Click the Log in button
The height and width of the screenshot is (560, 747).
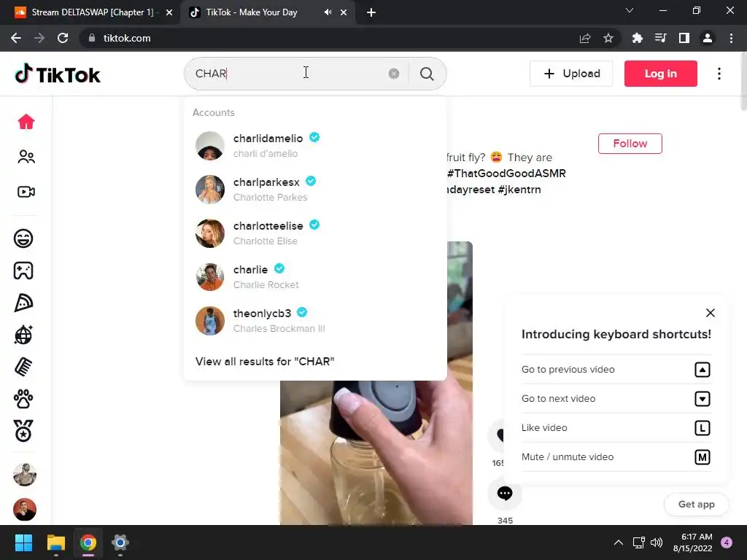tap(661, 74)
